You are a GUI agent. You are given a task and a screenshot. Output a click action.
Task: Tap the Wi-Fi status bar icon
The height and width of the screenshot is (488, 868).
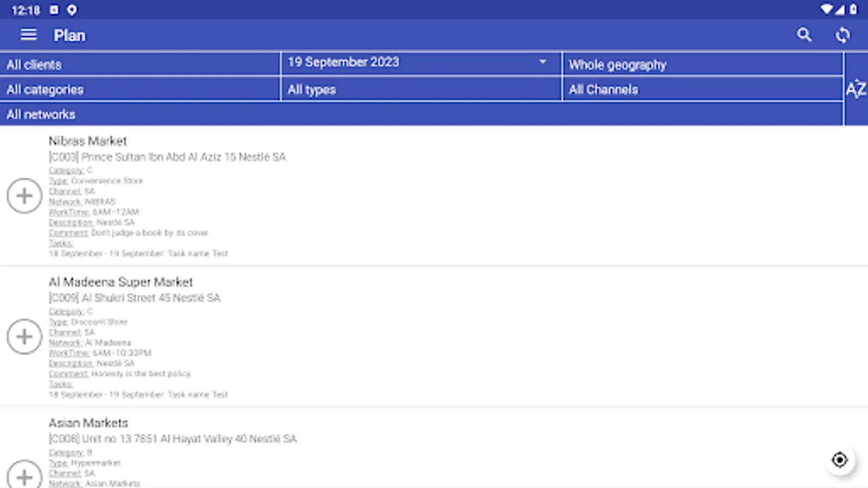[x=826, y=9]
